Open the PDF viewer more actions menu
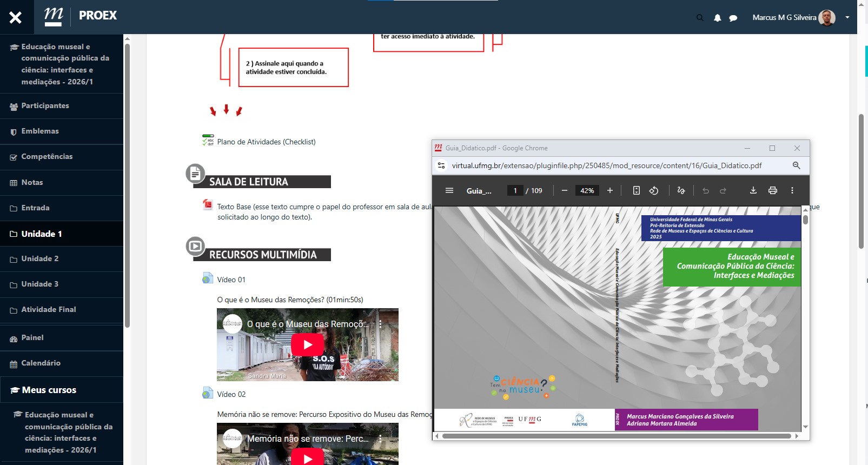The image size is (868, 465). (792, 190)
